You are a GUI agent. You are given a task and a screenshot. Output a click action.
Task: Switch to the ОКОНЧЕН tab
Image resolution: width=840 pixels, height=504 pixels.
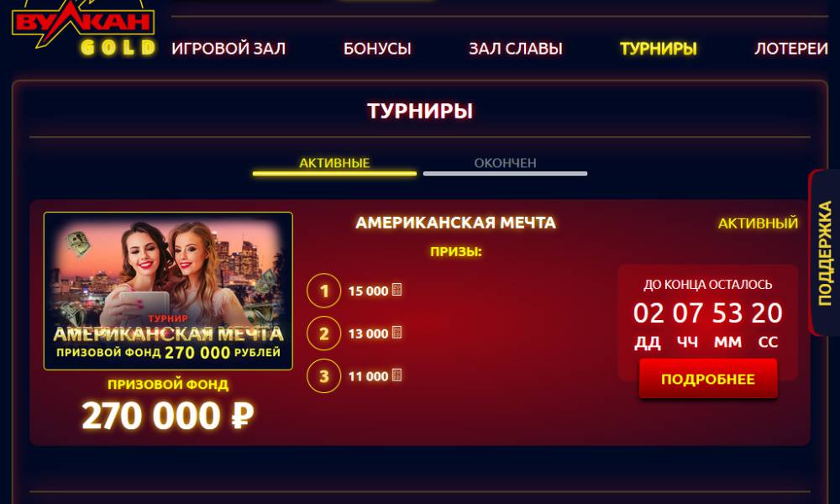click(505, 164)
